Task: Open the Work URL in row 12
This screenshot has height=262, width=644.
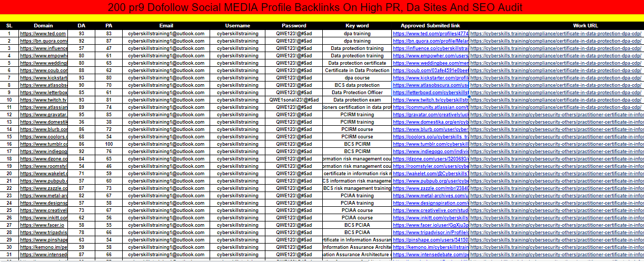Action: click(x=557, y=114)
